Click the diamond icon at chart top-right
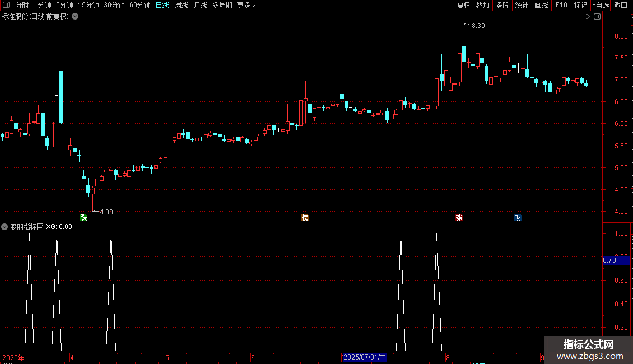This screenshot has height=364, width=633. [x=587, y=17]
